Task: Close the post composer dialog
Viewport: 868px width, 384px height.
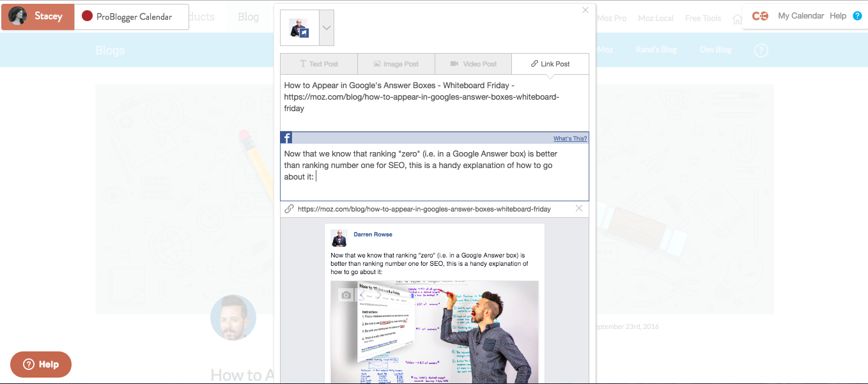Action: (x=585, y=10)
